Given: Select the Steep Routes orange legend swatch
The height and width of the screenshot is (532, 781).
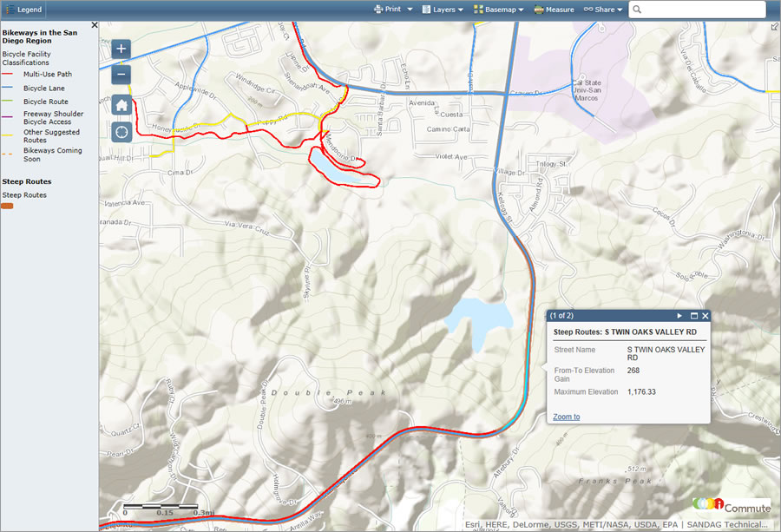Looking at the screenshot, I should coord(6,206).
